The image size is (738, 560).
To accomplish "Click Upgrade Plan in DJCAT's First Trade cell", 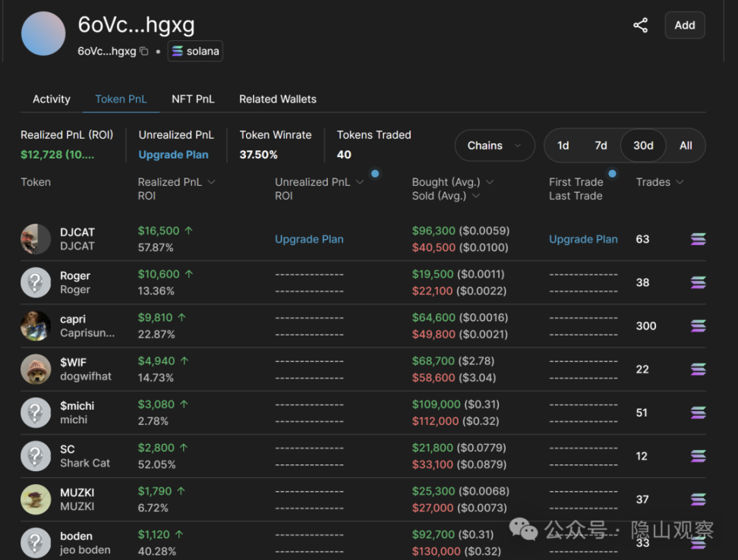I will (583, 239).
